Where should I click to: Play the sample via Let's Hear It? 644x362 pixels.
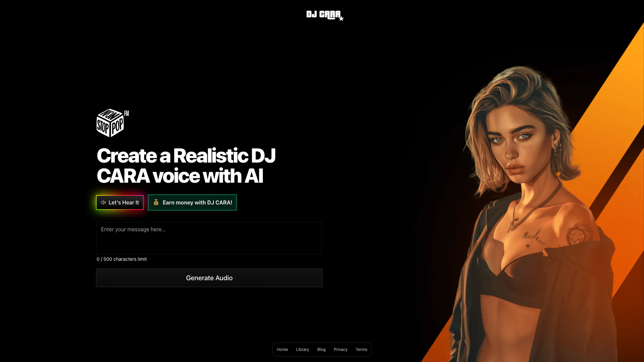point(120,202)
